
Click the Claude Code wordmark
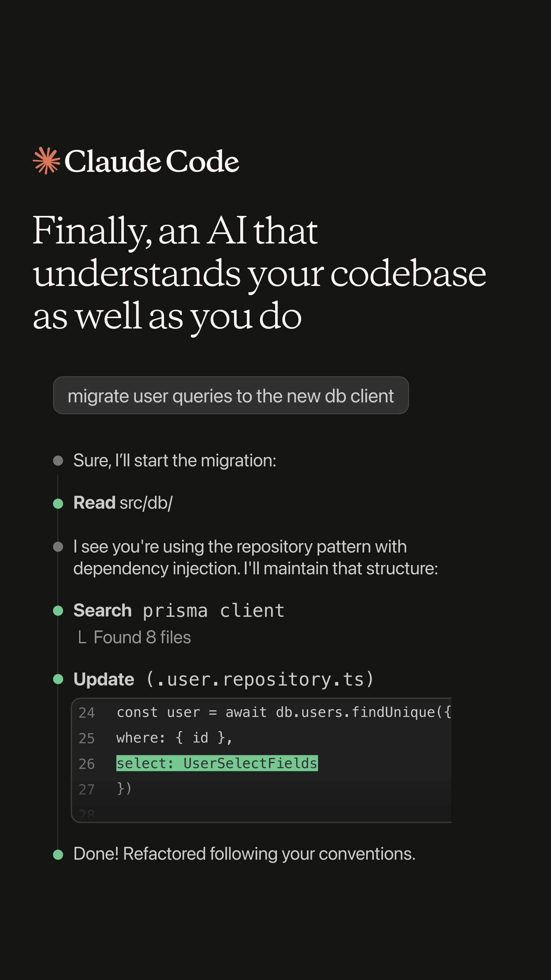coord(152,161)
